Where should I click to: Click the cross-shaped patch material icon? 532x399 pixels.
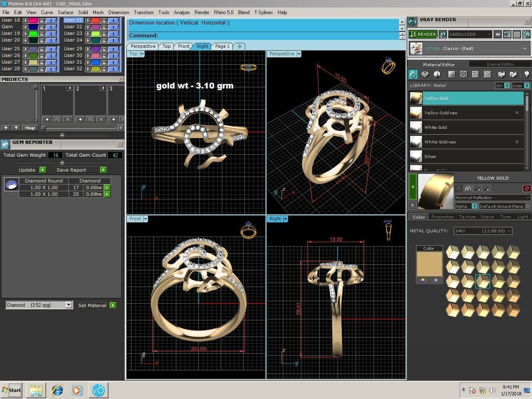pyautogui.click(x=487, y=74)
